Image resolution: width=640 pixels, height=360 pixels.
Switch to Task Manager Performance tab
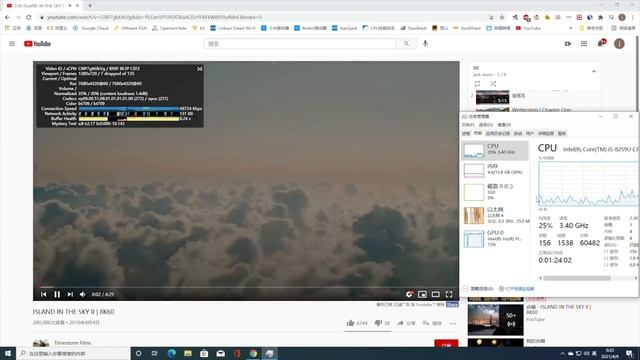(x=478, y=133)
